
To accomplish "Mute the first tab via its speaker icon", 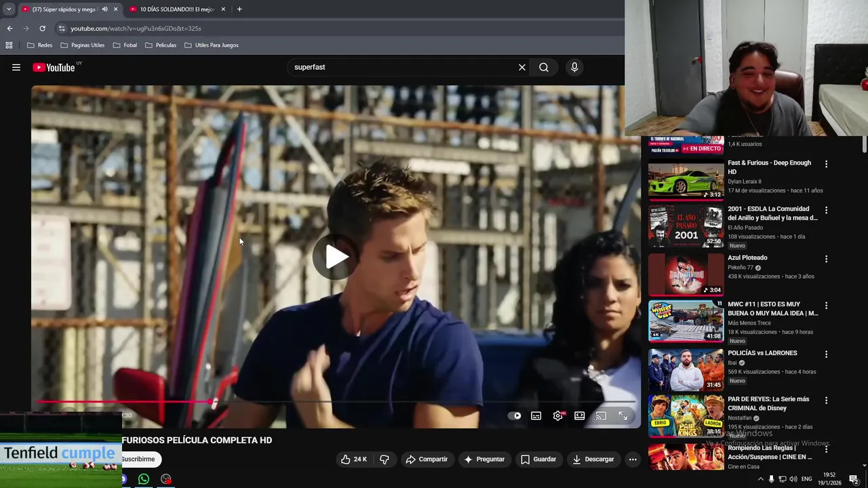I will pos(104,9).
